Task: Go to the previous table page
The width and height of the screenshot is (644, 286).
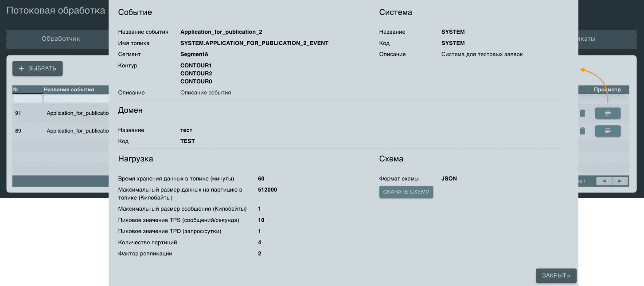Action: (x=604, y=181)
